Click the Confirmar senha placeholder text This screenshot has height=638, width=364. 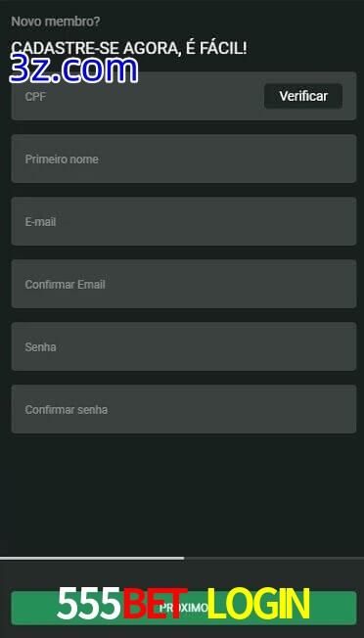pyautogui.click(x=67, y=410)
